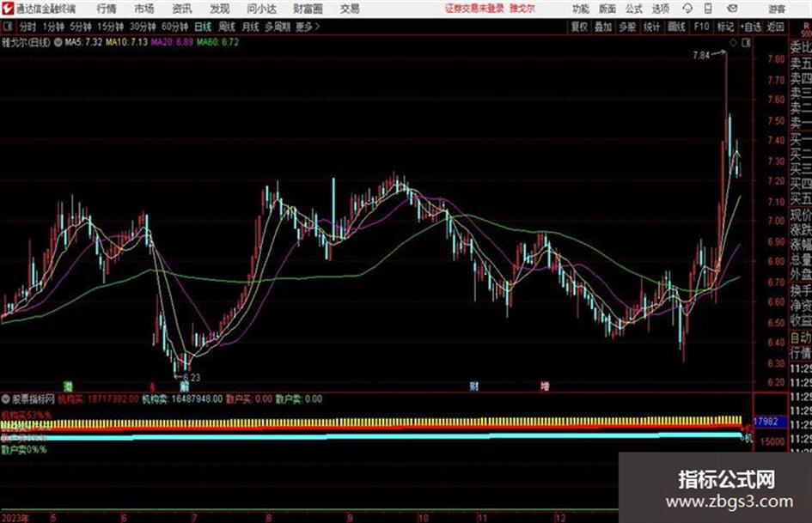The image size is (812, 523).
Task: Click the red 雅戈尔 stock name link
Action: (522, 9)
